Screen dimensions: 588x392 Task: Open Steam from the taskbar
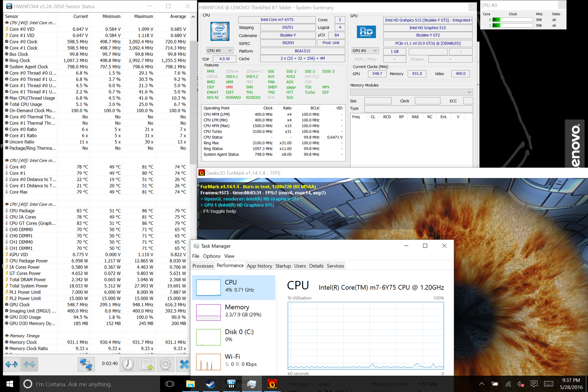coord(211,384)
